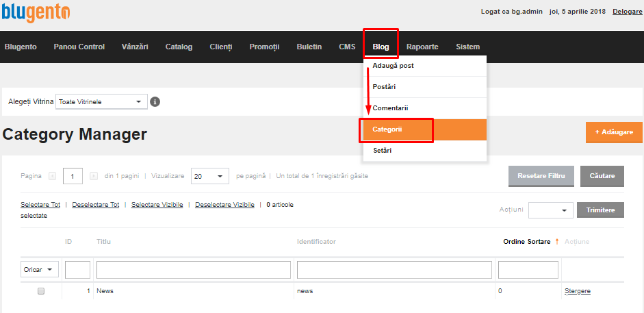The width and height of the screenshot is (644, 313).
Task: Focus the Titlu filter field
Action: [194, 270]
